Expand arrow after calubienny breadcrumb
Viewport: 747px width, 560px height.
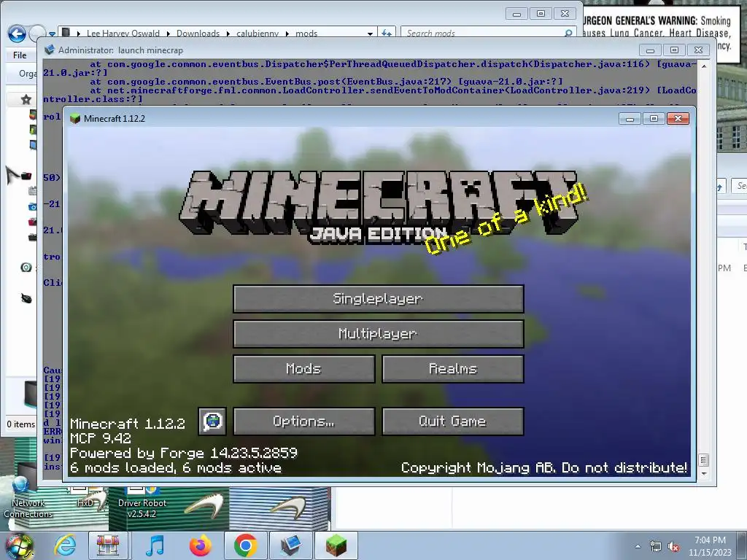(x=287, y=34)
